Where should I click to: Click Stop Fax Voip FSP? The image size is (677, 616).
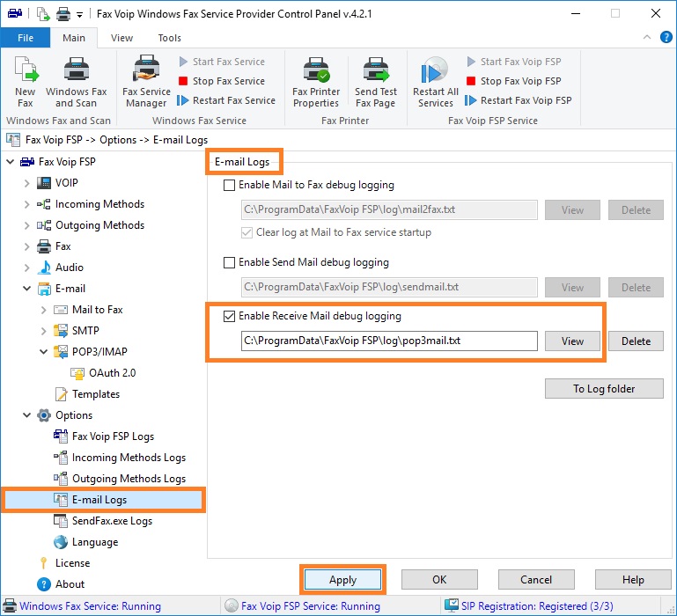pos(514,81)
